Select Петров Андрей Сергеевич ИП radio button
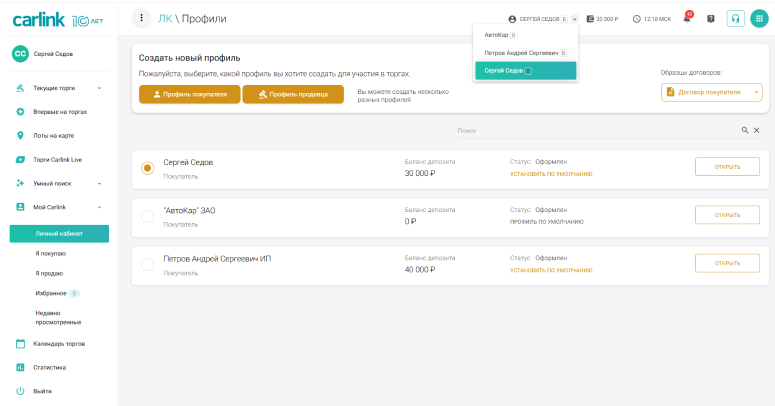Viewport: 775px width, 406px height. coord(147,265)
